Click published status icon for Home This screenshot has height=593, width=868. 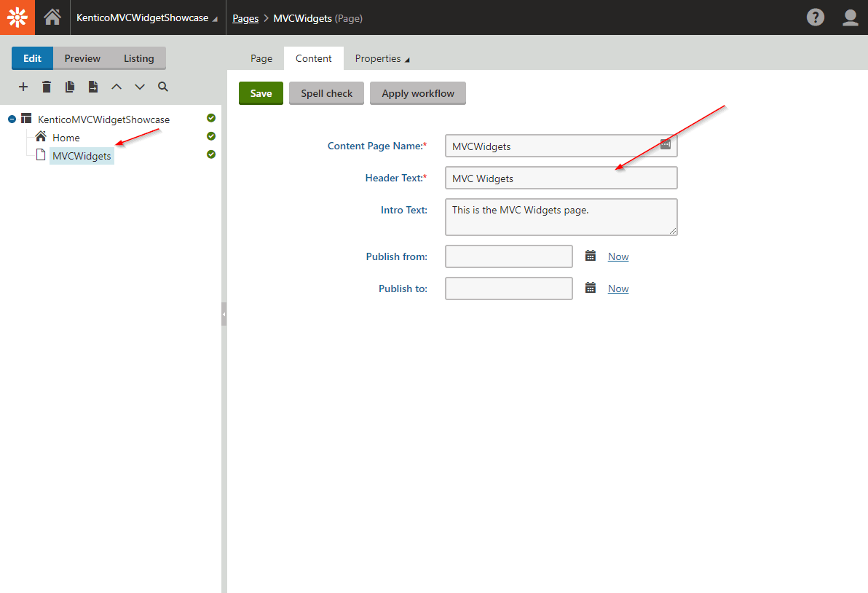pos(211,136)
